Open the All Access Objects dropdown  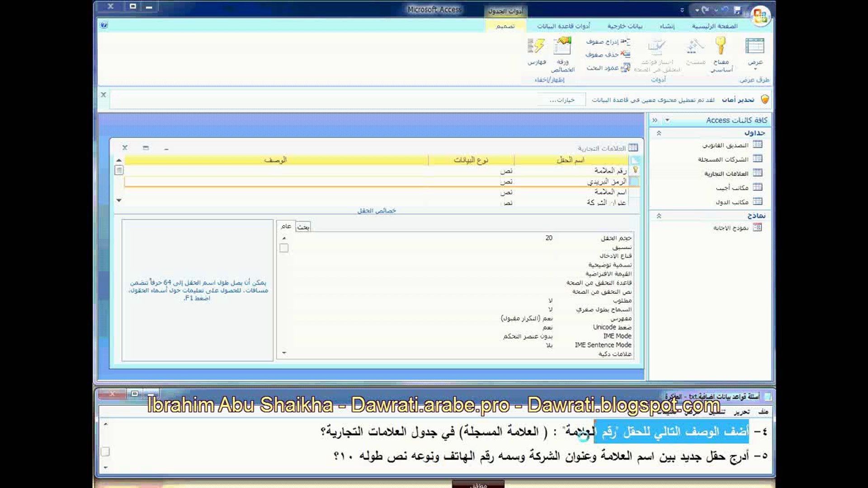667,120
